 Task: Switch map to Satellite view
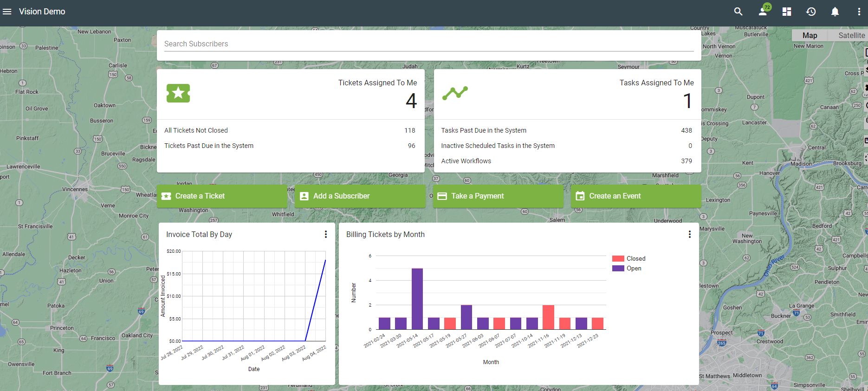(852, 35)
